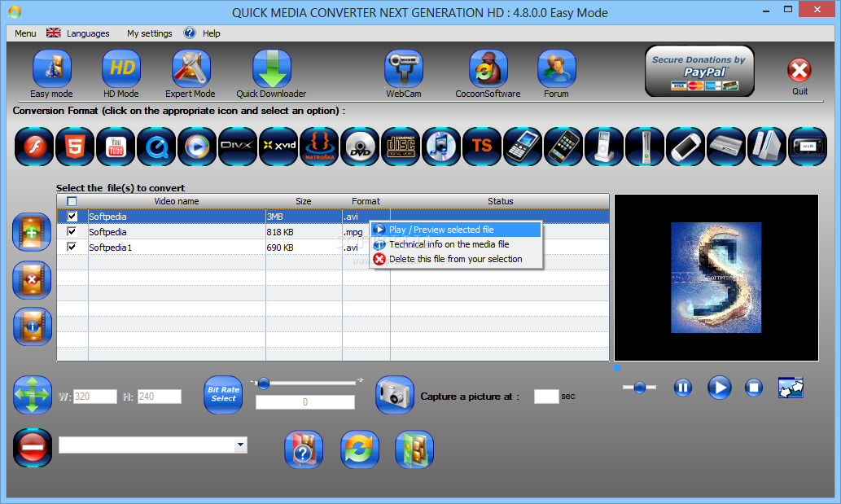Toggle fullscreen preview icon
The image size is (841, 504).
coord(791,388)
